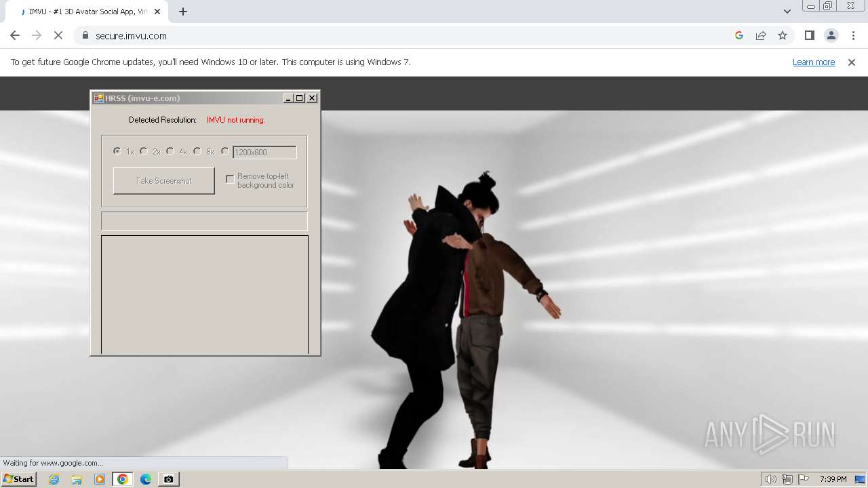Click the HRSS screenshot preview area
The width and height of the screenshot is (868, 488).
[205, 294]
